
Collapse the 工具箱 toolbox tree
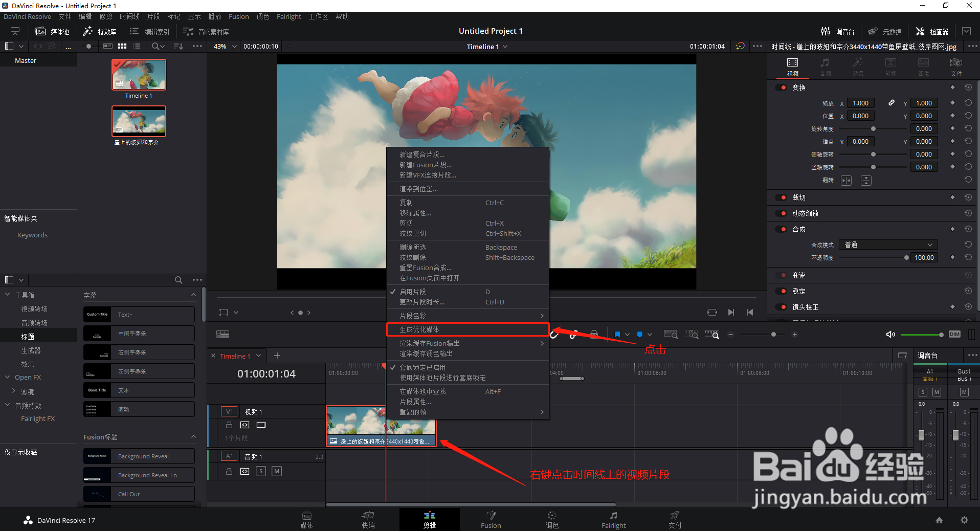[8, 295]
